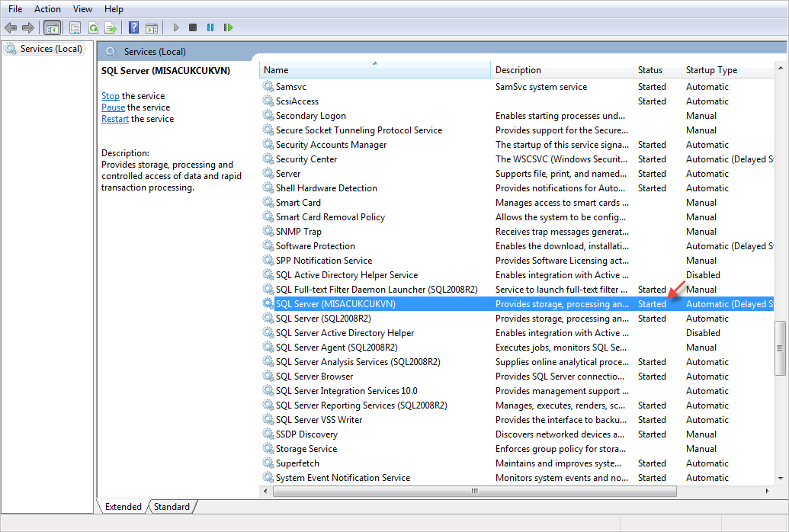Click the gear icon beside SQL Server (MISACUKCUKVN)
Viewport: 789px width, 532px height.
click(268, 304)
